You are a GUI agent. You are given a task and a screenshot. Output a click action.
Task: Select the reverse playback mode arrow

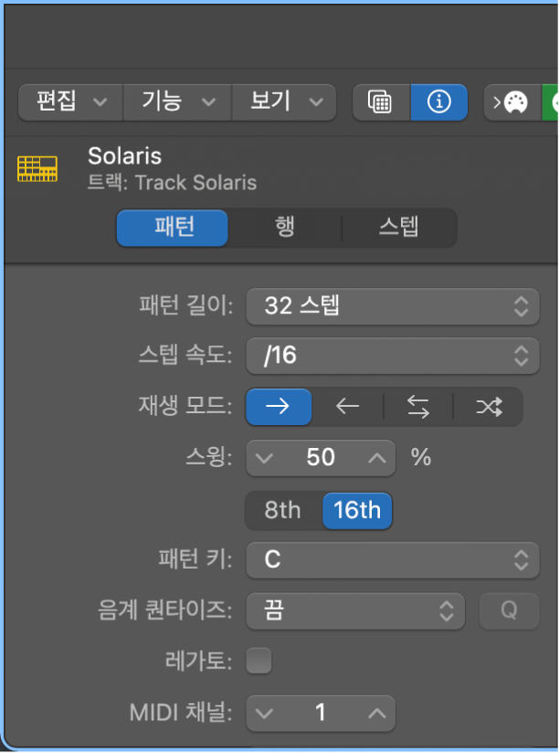tap(348, 407)
